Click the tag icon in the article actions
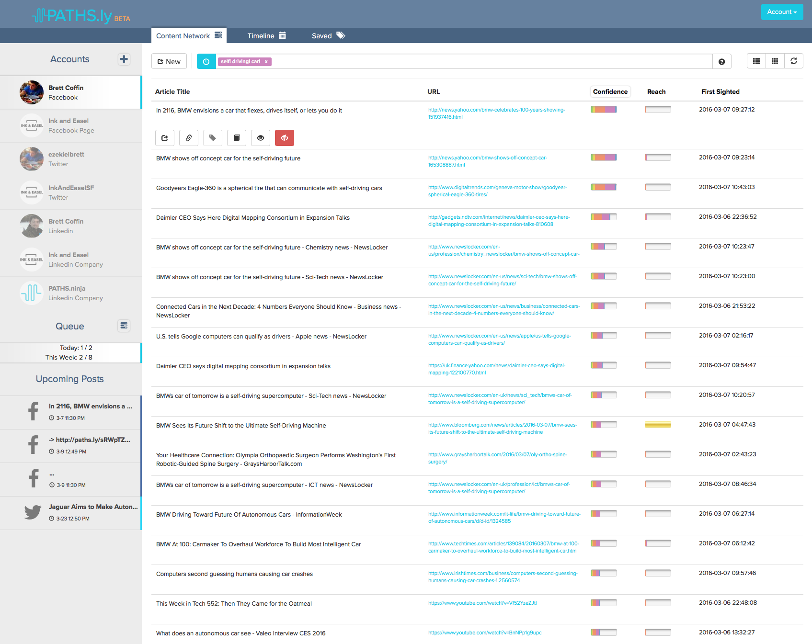This screenshot has width=812, height=644. 213,138
